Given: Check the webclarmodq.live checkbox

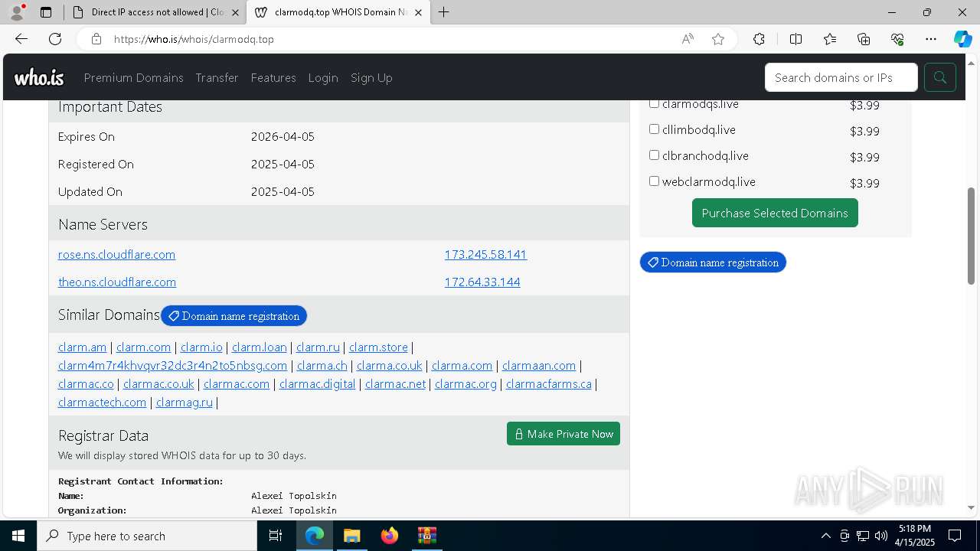Looking at the screenshot, I should pos(654,181).
